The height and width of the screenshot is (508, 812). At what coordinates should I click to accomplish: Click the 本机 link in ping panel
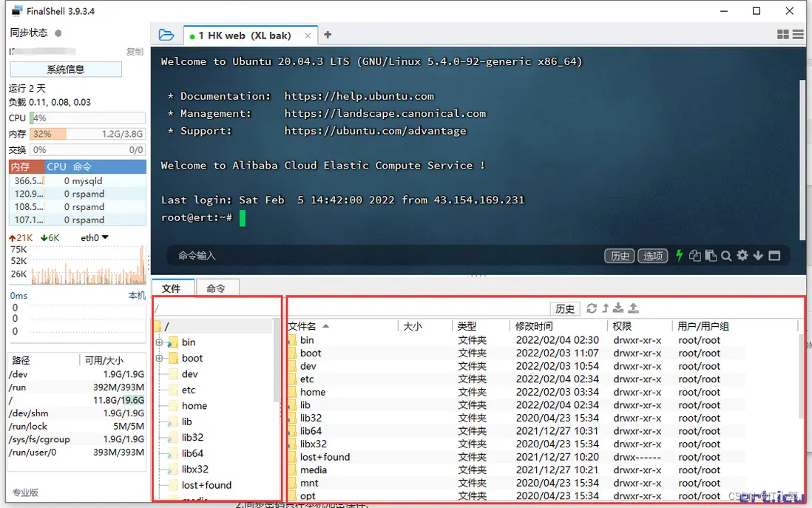coord(137,295)
